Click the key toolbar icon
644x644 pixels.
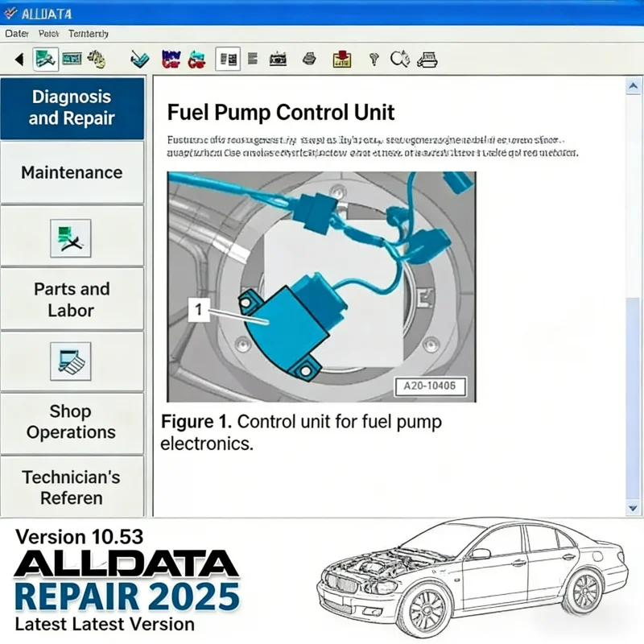point(374,60)
